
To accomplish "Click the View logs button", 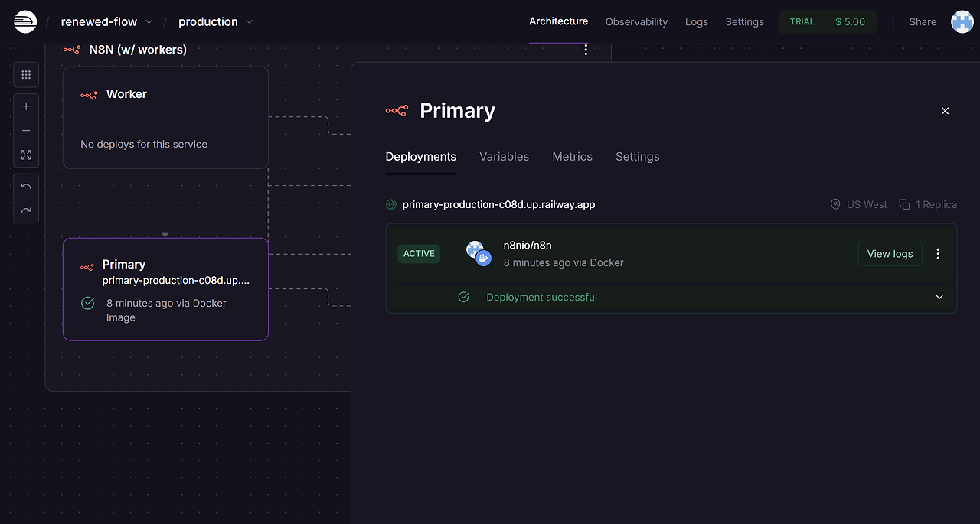I will click(x=890, y=254).
